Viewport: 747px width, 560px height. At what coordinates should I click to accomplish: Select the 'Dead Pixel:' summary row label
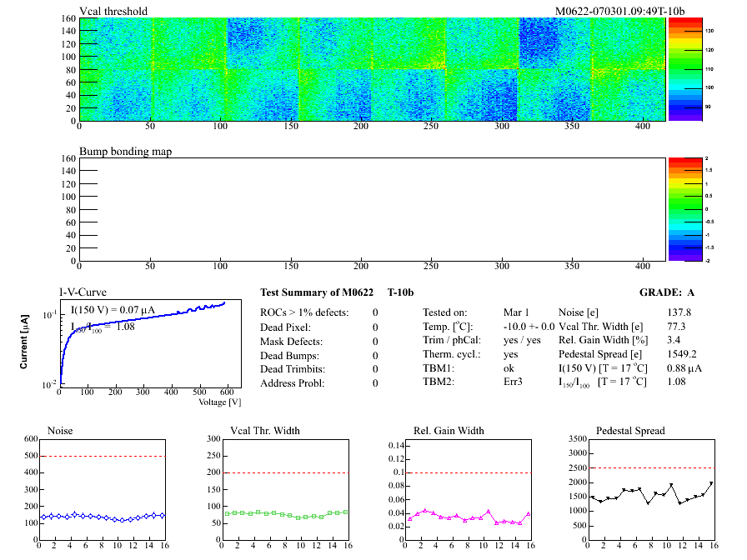coord(286,327)
